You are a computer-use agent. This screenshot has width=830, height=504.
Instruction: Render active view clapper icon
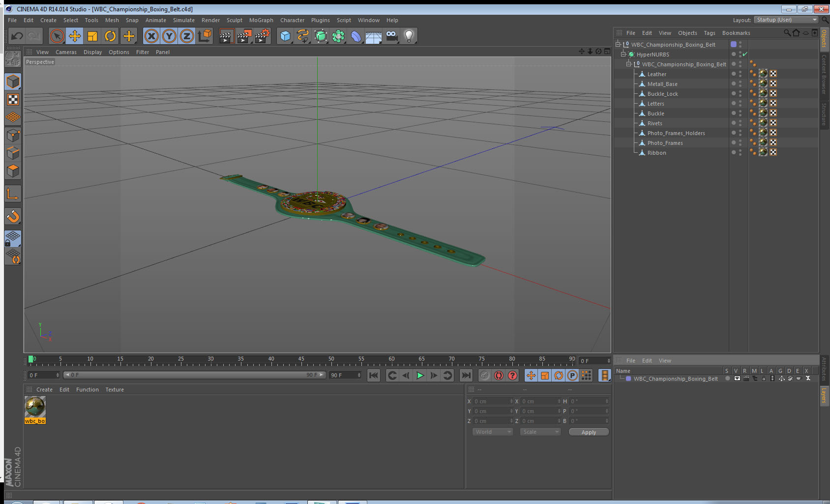pyautogui.click(x=226, y=36)
